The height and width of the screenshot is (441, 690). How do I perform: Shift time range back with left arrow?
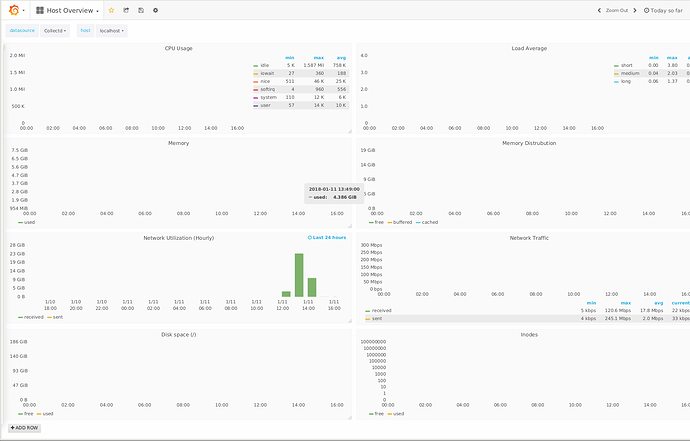599,10
